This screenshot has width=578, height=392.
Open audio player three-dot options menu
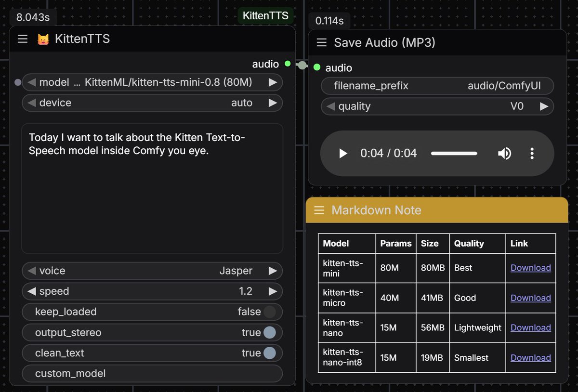coord(532,154)
